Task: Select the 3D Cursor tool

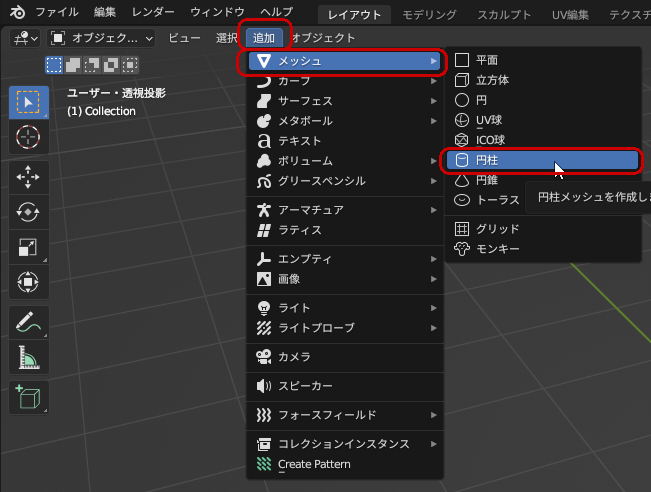Action: point(29,137)
